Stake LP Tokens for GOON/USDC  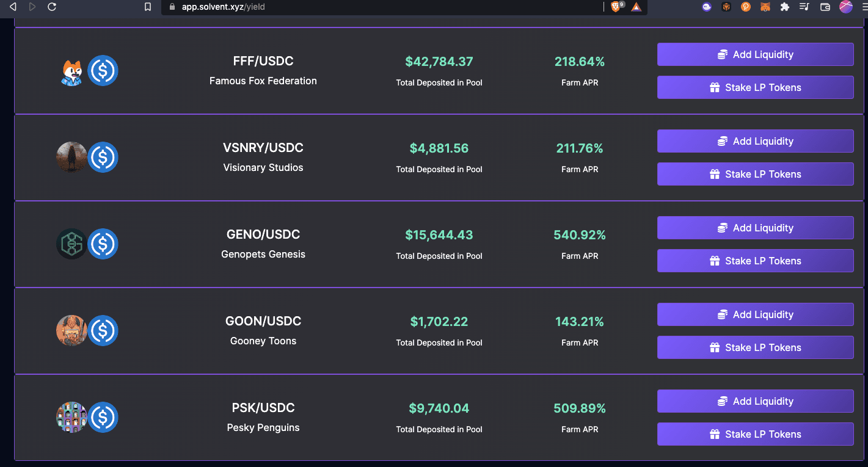click(755, 347)
